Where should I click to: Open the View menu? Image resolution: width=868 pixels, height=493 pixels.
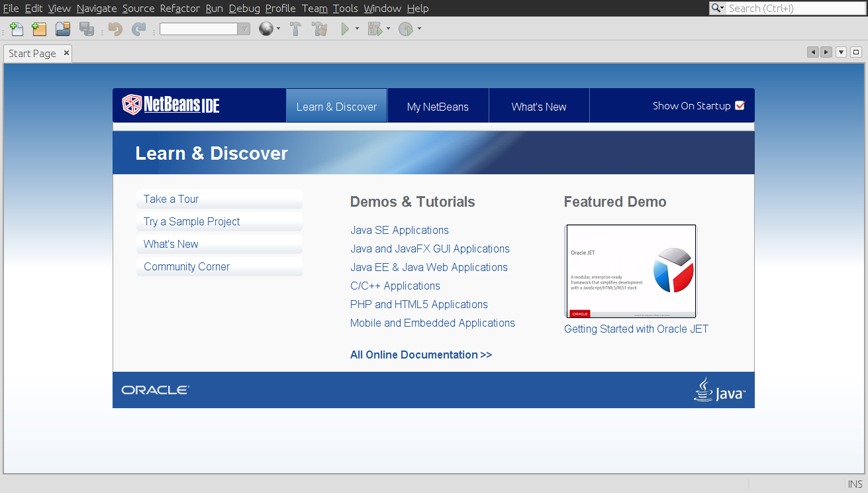coord(59,8)
